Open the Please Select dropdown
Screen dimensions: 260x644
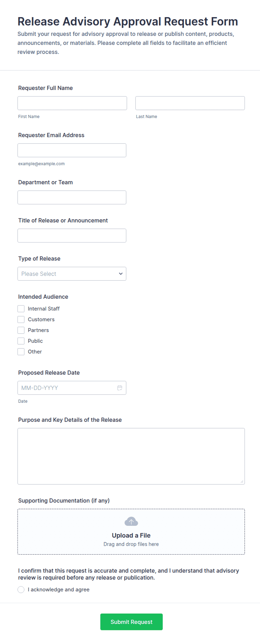click(72, 273)
